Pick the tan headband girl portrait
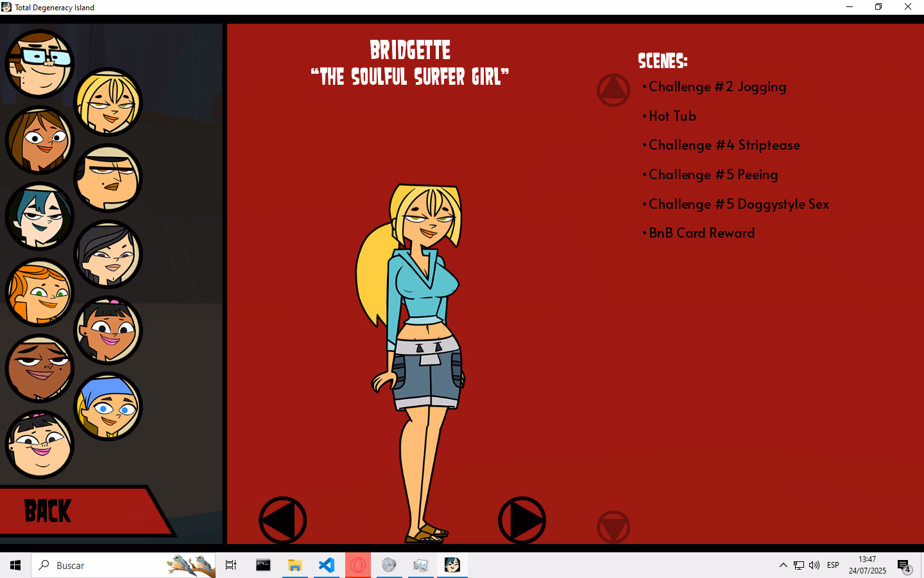This screenshot has width=924, height=578. coord(108,178)
